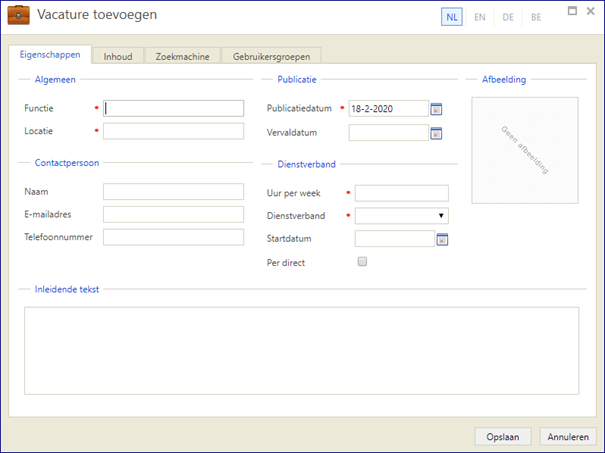Viewport: 605px width, 453px height.
Task: Switch to the Zoekmachine tab
Action: pos(183,56)
